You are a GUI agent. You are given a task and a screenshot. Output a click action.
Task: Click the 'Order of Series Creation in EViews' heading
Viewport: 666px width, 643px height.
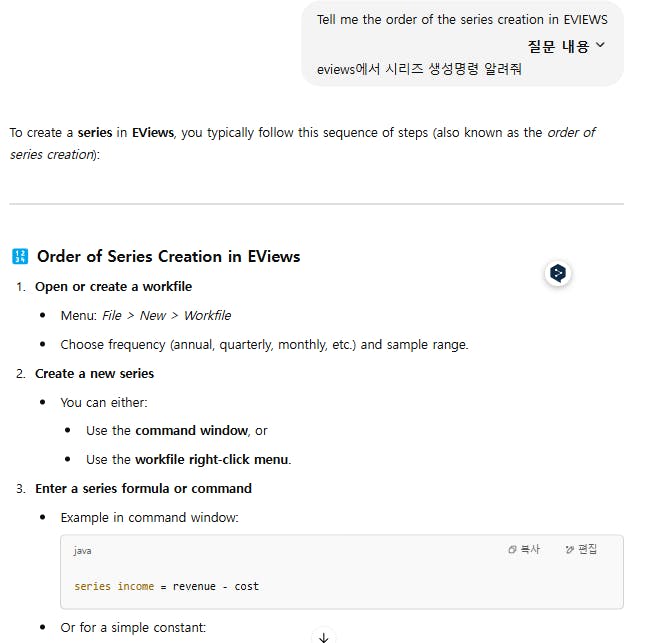(168, 256)
